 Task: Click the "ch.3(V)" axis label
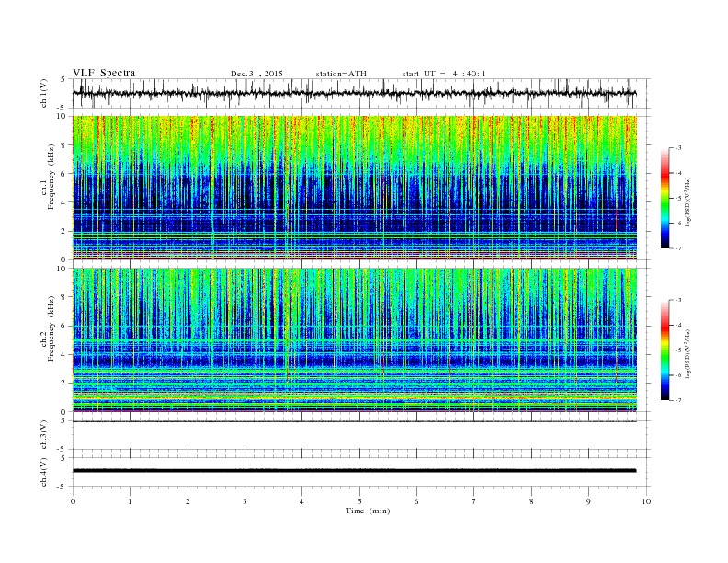[44, 435]
